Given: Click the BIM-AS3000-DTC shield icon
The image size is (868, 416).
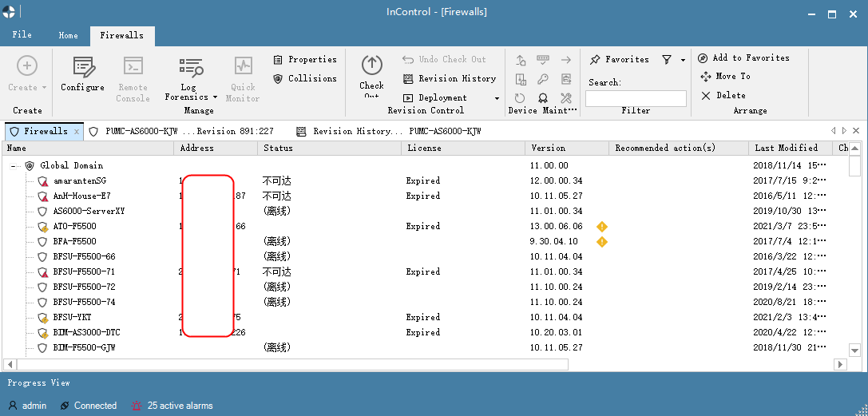Looking at the screenshot, I should [43, 333].
